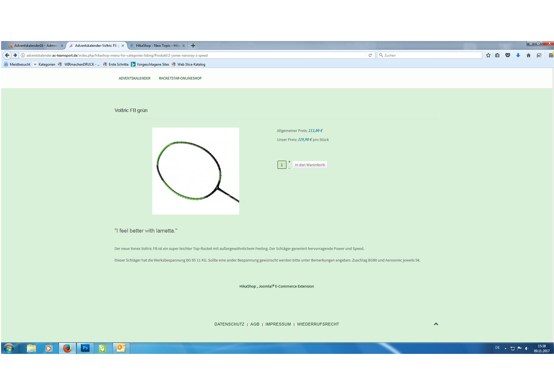Open the WIEDERRUFSRECHT footer link
Screen dimensions: 554x392
[318, 324]
